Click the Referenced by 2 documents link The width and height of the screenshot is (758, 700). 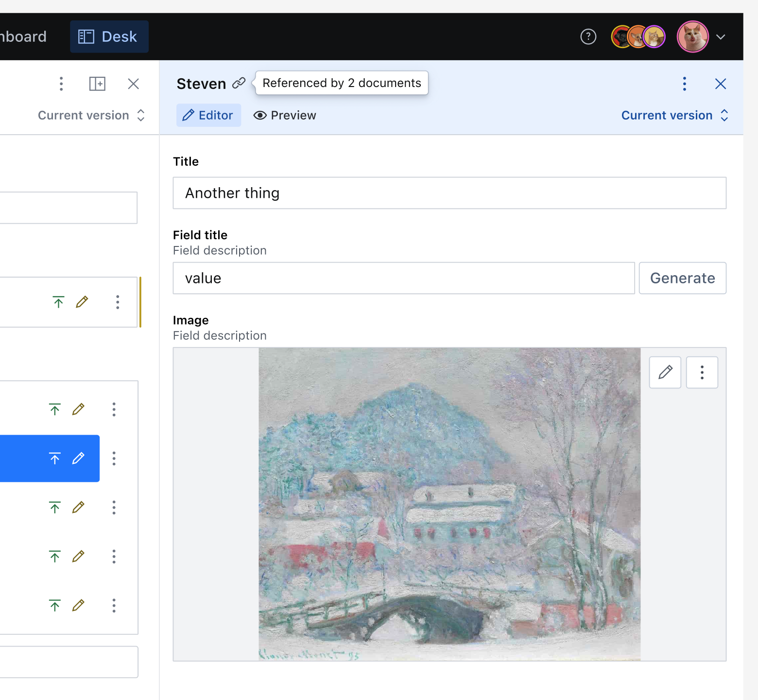point(341,83)
